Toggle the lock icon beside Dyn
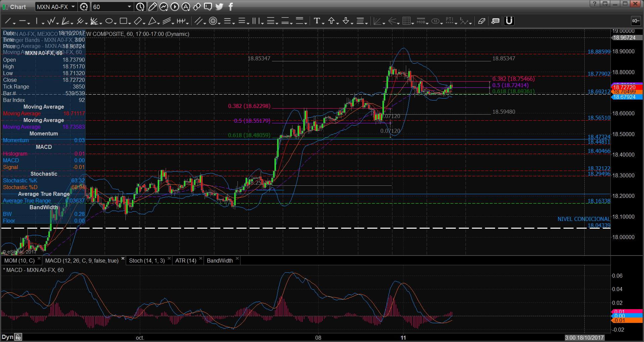Image resolution: width=644 pixels, height=342 pixels. (18, 337)
